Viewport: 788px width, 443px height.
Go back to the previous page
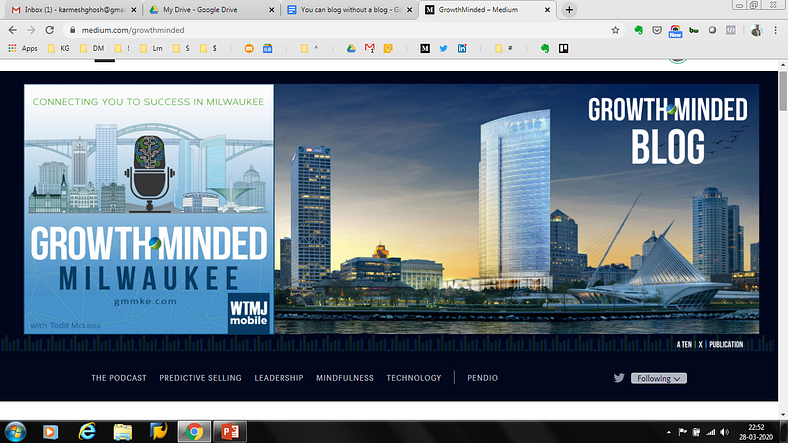[13, 30]
